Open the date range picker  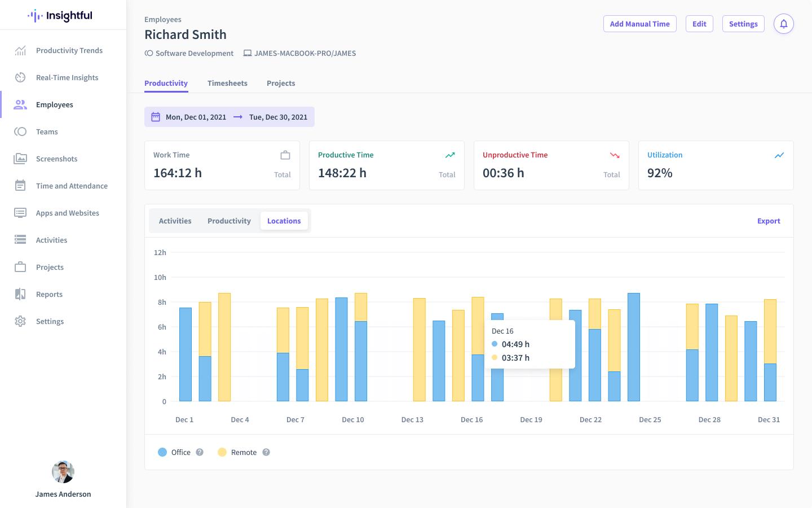[x=229, y=117]
